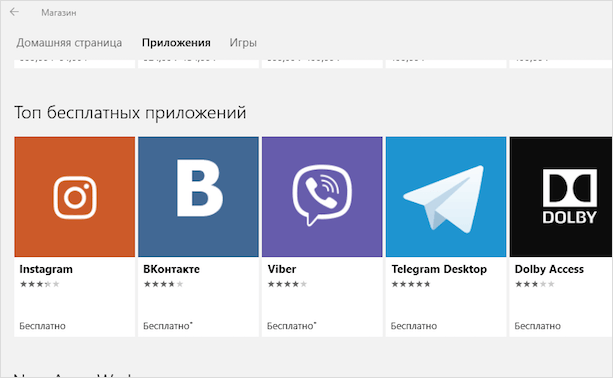
Task: Click the Viber app title
Action: (281, 269)
